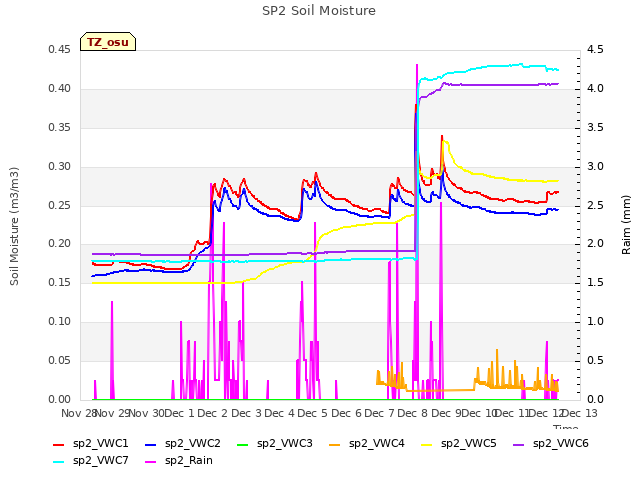Click the Dec 13 date tick label
This screenshot has height=480, width=640.
(x=580, y=413)
